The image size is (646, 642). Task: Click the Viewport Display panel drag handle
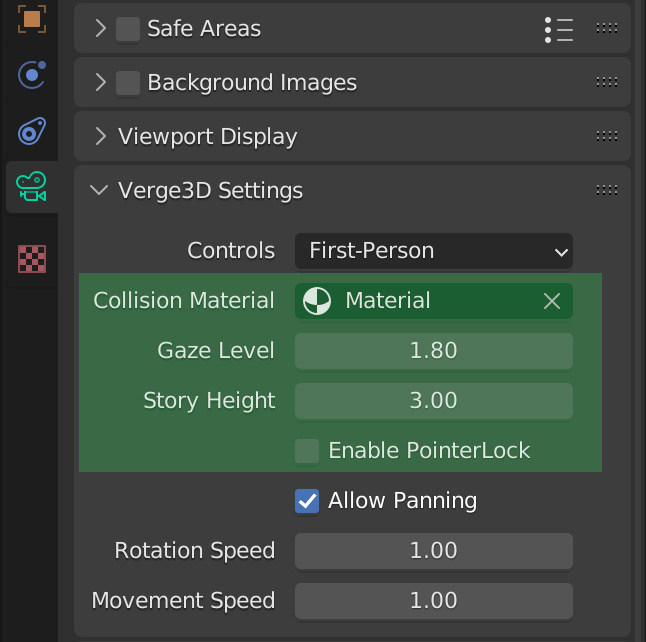click(x=607, y=136)
